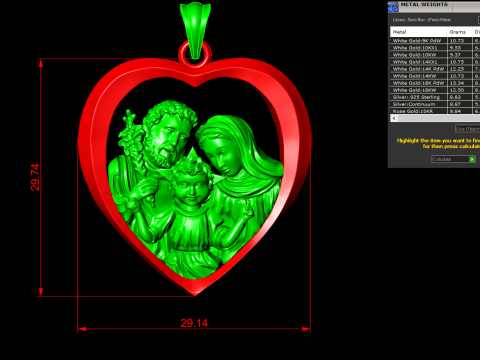Click the Library label text
This screenshot has width=480, height=360.
tap(421, 20)
